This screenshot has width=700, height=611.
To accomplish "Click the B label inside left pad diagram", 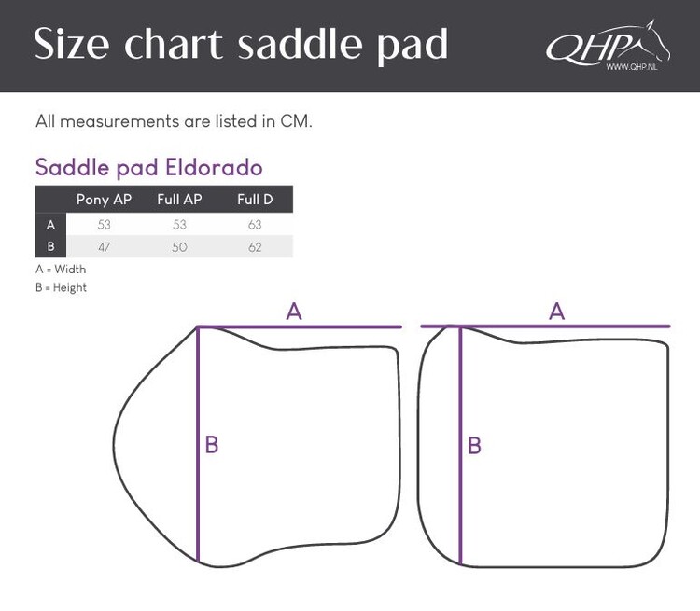I will [212, 445].
